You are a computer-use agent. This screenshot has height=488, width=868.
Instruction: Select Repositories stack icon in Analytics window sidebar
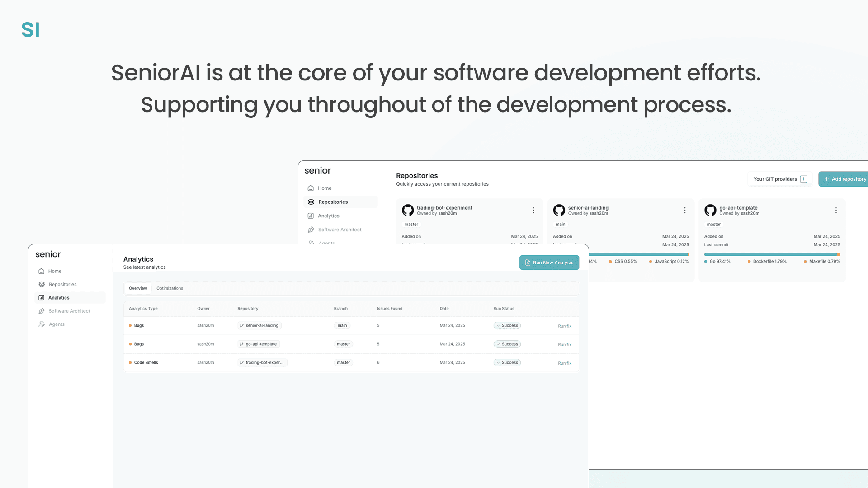click(x=42, y=284)
